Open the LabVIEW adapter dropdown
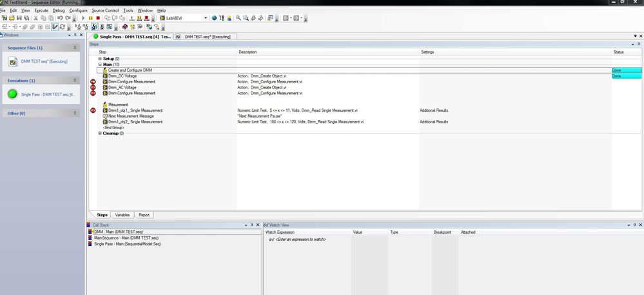 tap(206, 18)
